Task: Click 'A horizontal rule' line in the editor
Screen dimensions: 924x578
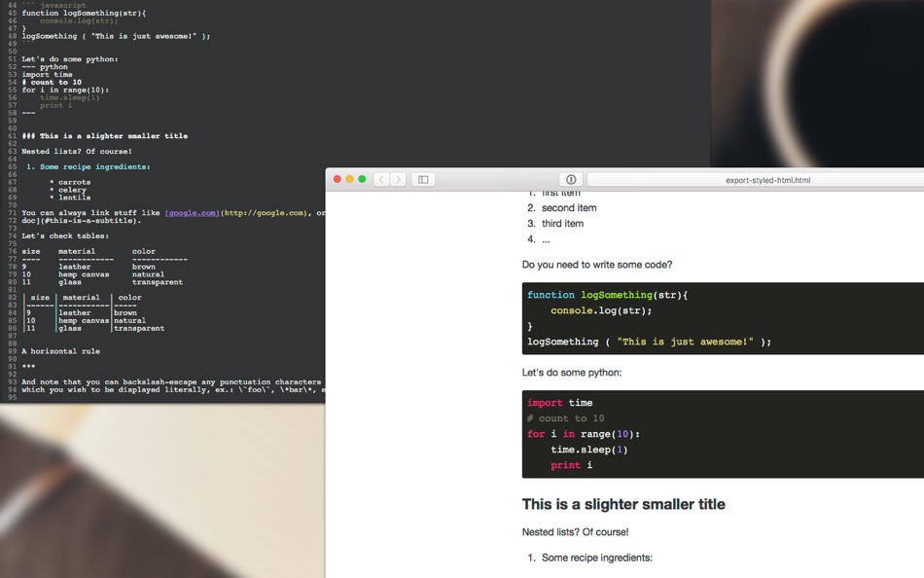Action: [x=60, y=351]
